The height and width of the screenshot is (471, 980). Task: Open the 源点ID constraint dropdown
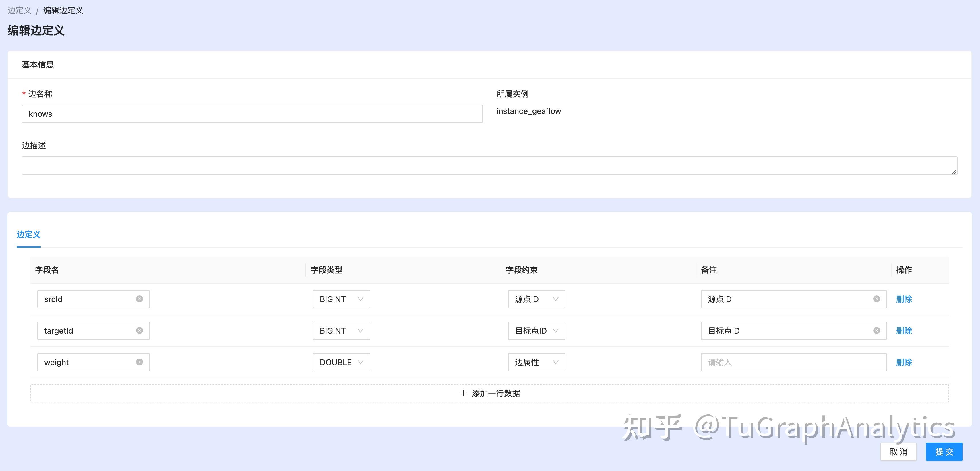pos(537,299)
